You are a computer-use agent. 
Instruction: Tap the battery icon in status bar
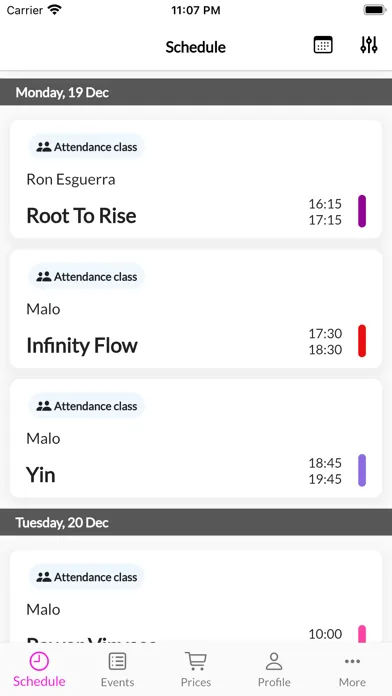coord(374,10)
